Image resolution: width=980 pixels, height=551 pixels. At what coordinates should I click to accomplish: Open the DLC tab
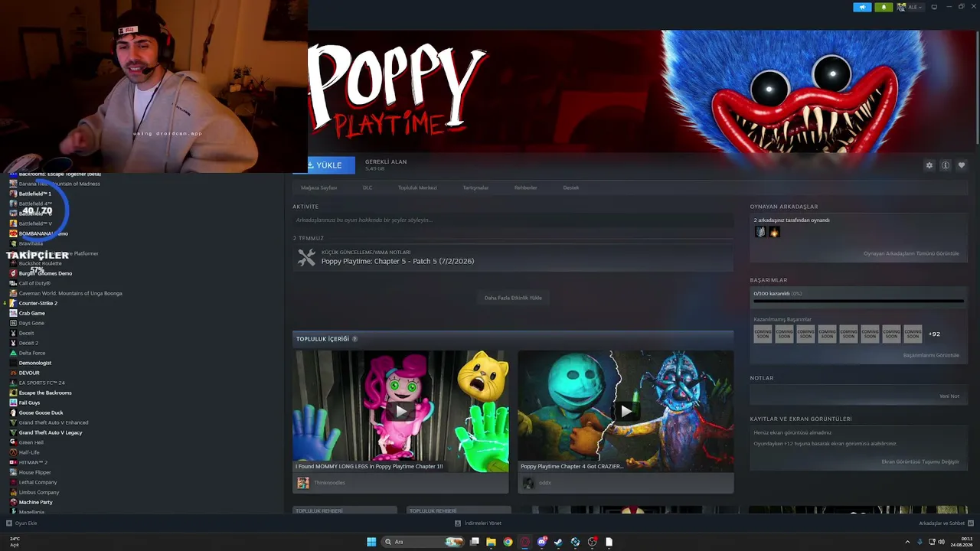click(x=367, y=187)
